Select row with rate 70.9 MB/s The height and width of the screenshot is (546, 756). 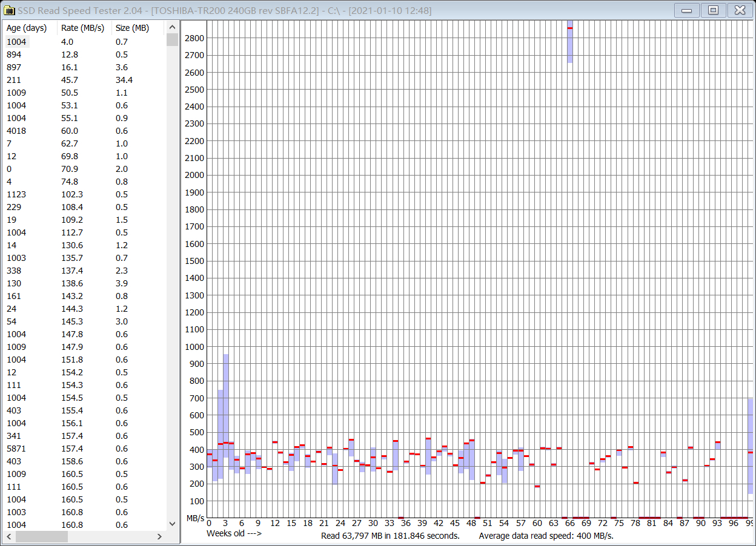tap(85, 169)
